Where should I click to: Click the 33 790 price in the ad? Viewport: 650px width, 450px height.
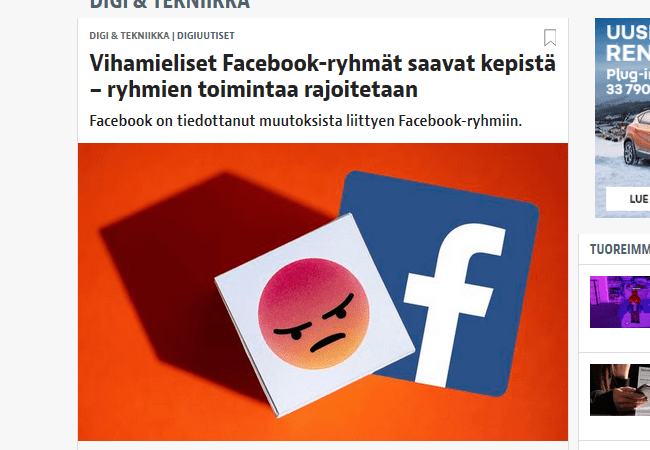pyautogui.click(x=628, y=89)
